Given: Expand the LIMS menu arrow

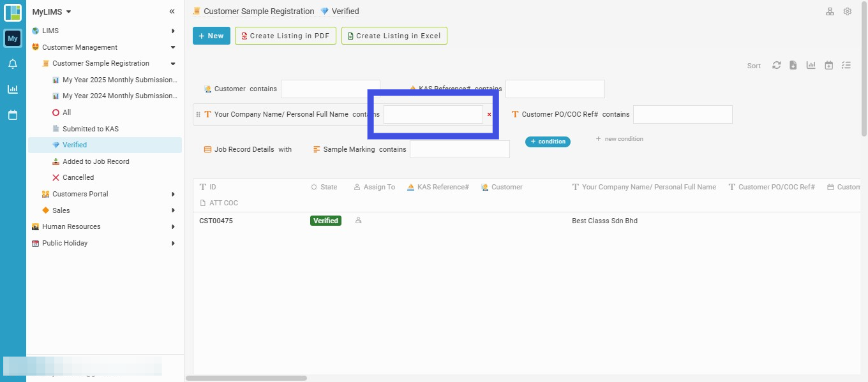Looking at the screenshot, I should (x=173, y=31).
